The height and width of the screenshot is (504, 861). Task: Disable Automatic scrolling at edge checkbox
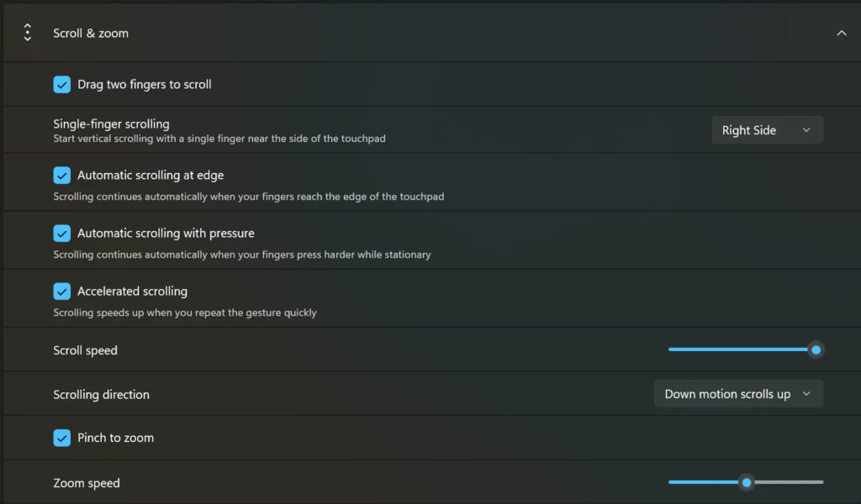tap(62, 175)
